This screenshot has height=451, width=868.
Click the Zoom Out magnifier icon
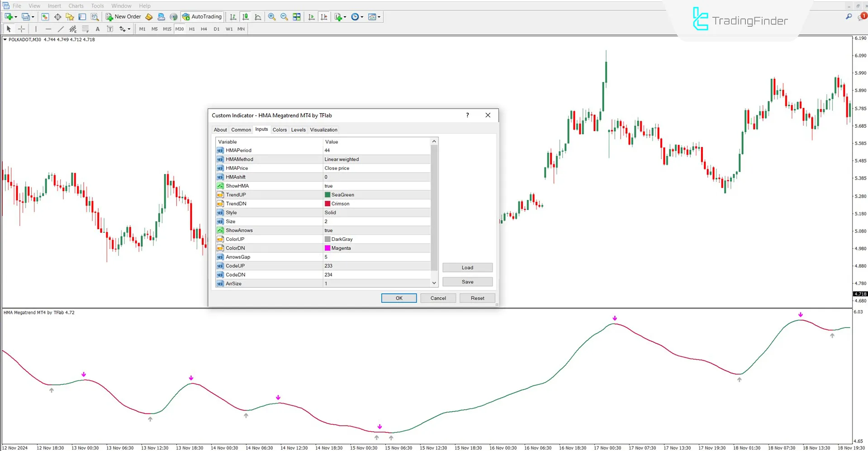284,17
